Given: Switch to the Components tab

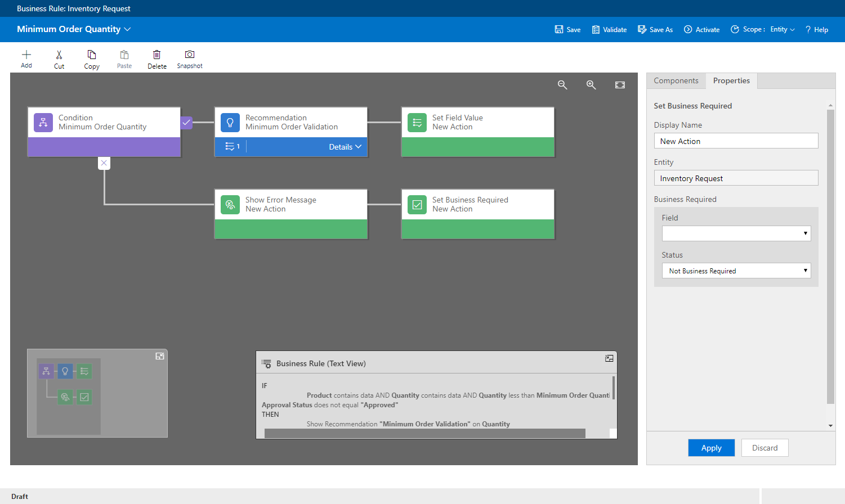Looking at the screenshot, I should [x=676, y=81].
